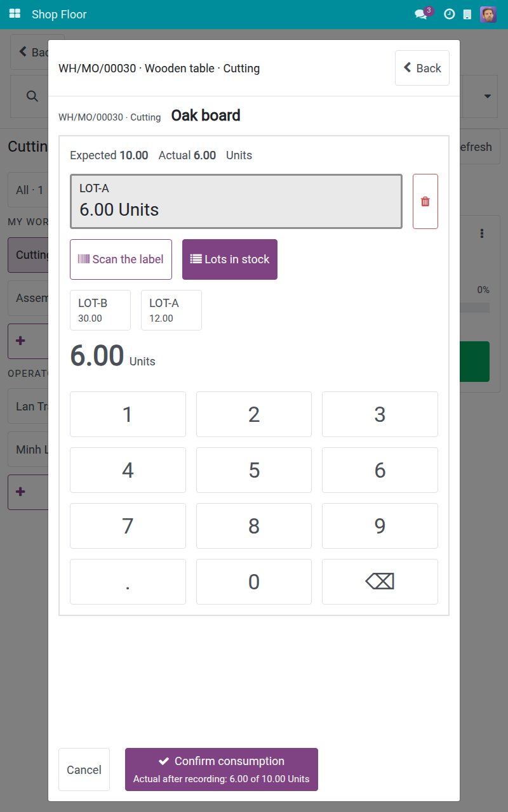
Task: Delete the LOT-A line with trash icon
Action: (x=425, y=201)
